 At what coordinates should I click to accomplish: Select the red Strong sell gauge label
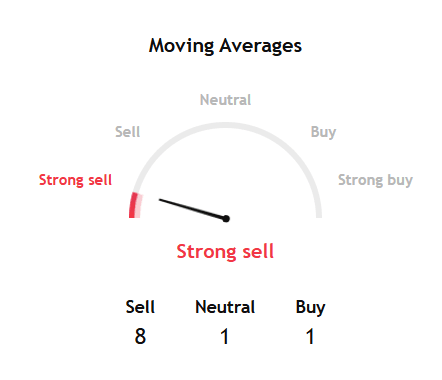75,180
